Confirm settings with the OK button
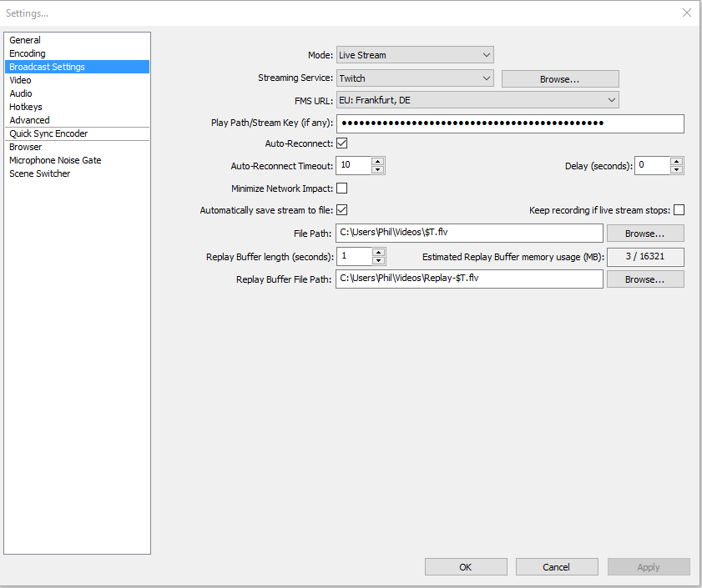This screenshot has height=588, width=702. (466, 567)
